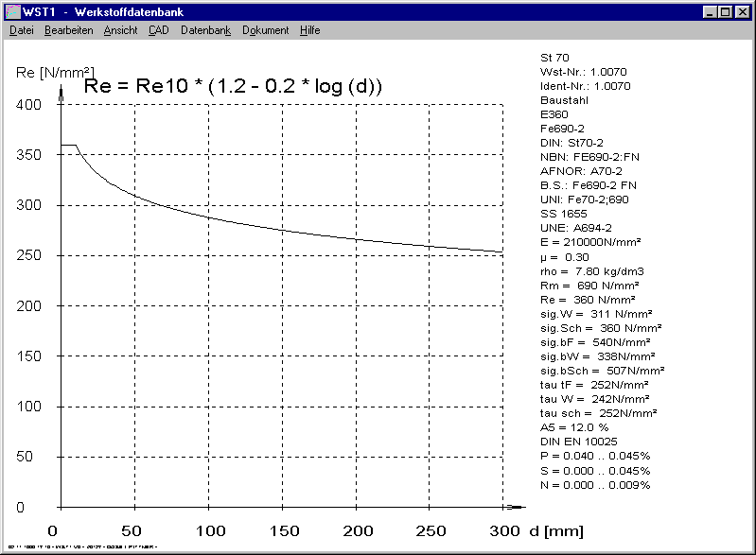Select the d [mm] x-axis label
This screenshot has height=555, width=756.
point(556,530)
